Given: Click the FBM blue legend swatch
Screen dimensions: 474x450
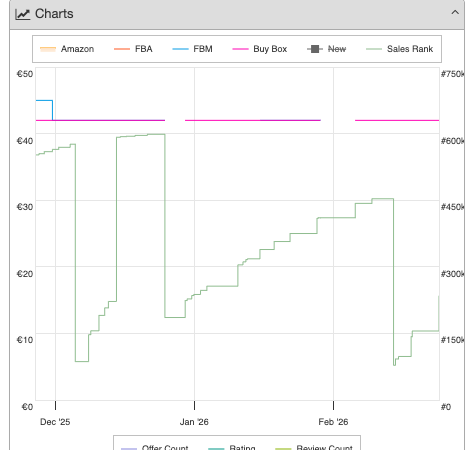Looking at the screenshot, I should pos(180,49).
